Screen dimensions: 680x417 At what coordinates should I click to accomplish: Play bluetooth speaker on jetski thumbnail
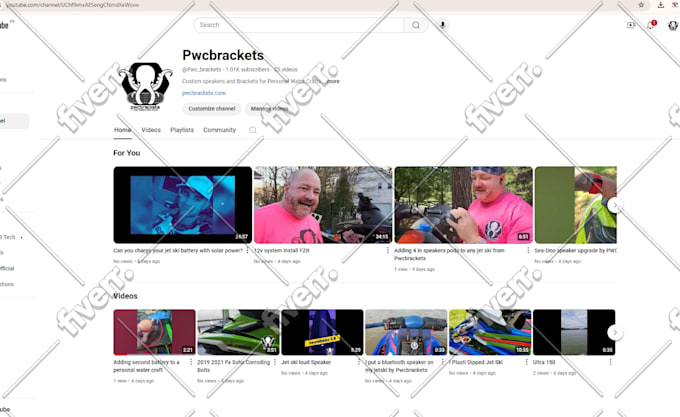coord(406,332)
